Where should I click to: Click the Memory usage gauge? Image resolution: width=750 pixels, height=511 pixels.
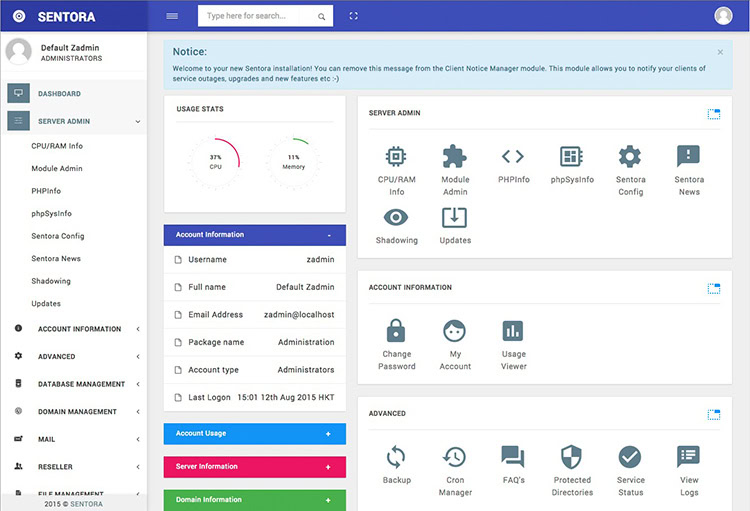pos(293,162)
